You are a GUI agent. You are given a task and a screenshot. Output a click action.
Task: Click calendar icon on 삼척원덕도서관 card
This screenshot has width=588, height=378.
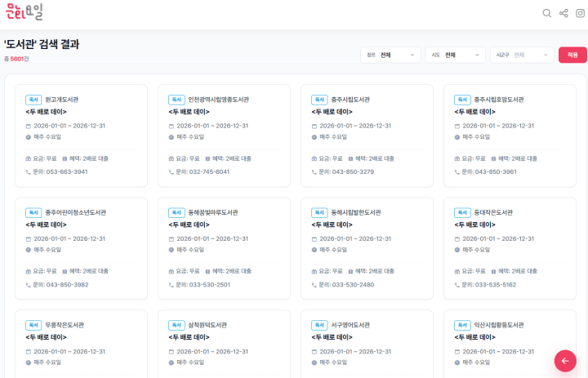click(x=171, y=352)
